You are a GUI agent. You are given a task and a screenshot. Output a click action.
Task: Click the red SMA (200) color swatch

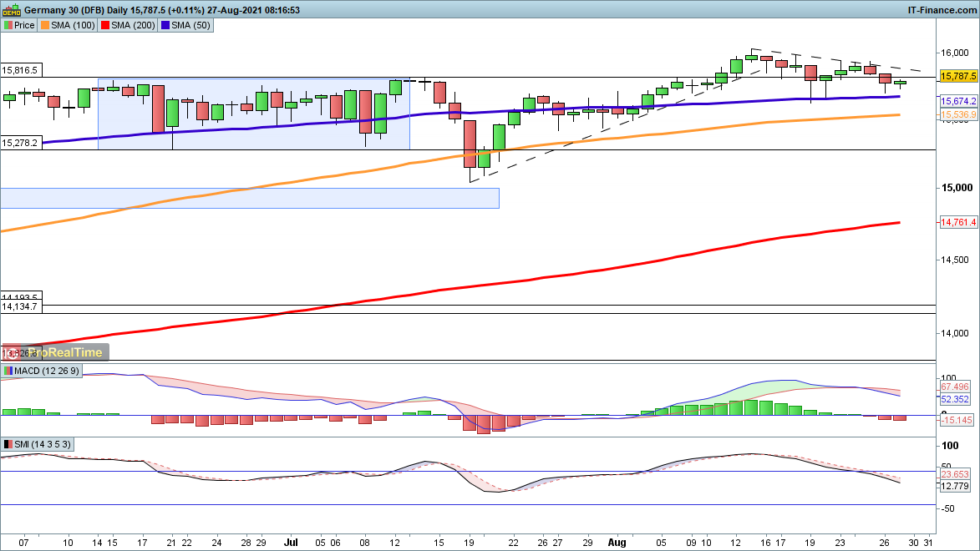tap(106, 25)
